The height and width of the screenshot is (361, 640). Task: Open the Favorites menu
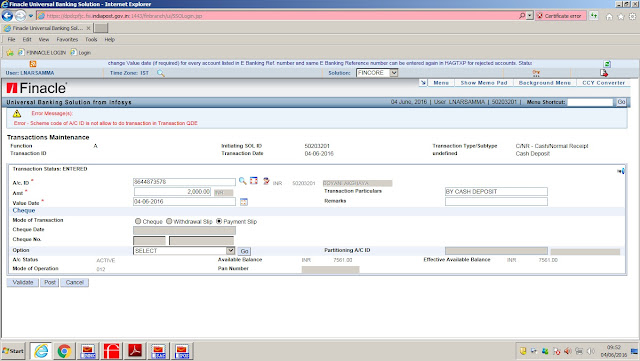pyautogui.click(x=67, y=40)
